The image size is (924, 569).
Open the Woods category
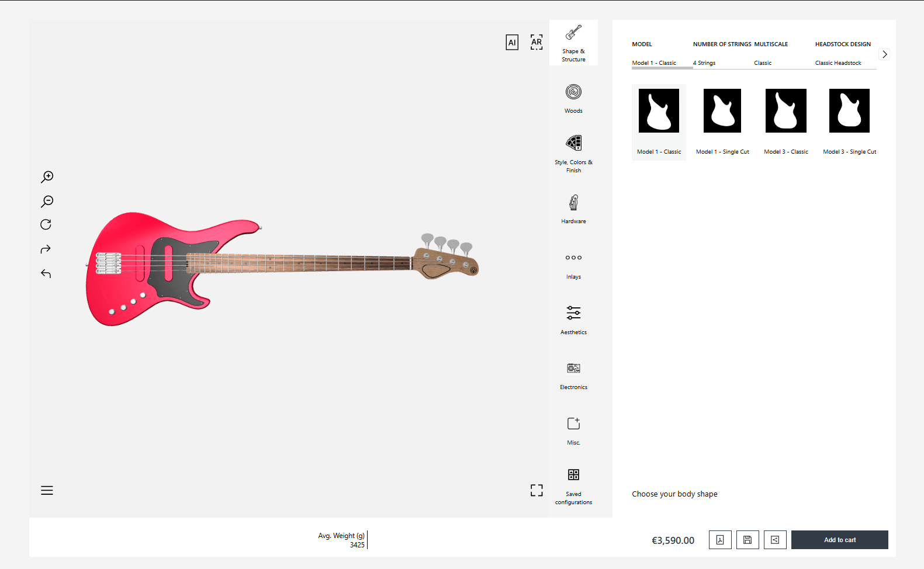coord(573,98)
